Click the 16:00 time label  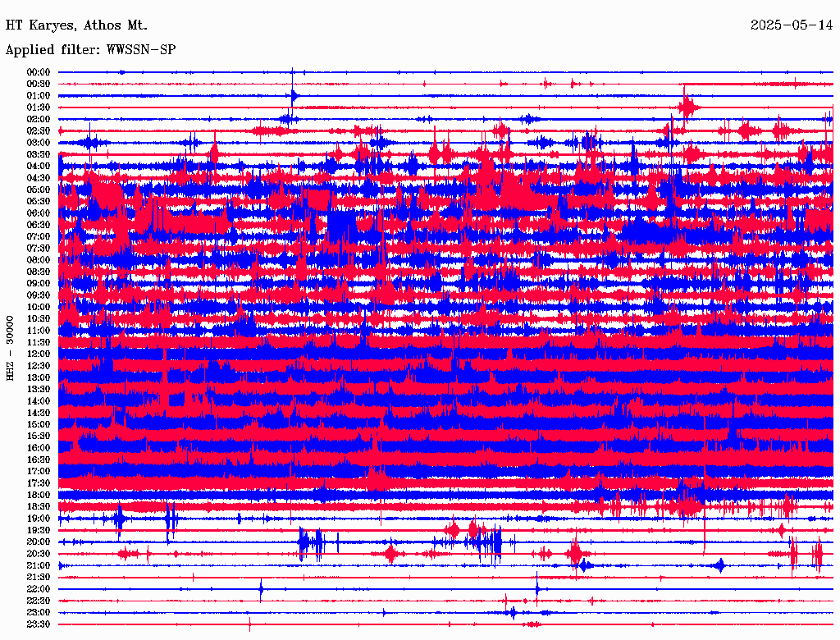pyautogui.click(x=39, y=448)
